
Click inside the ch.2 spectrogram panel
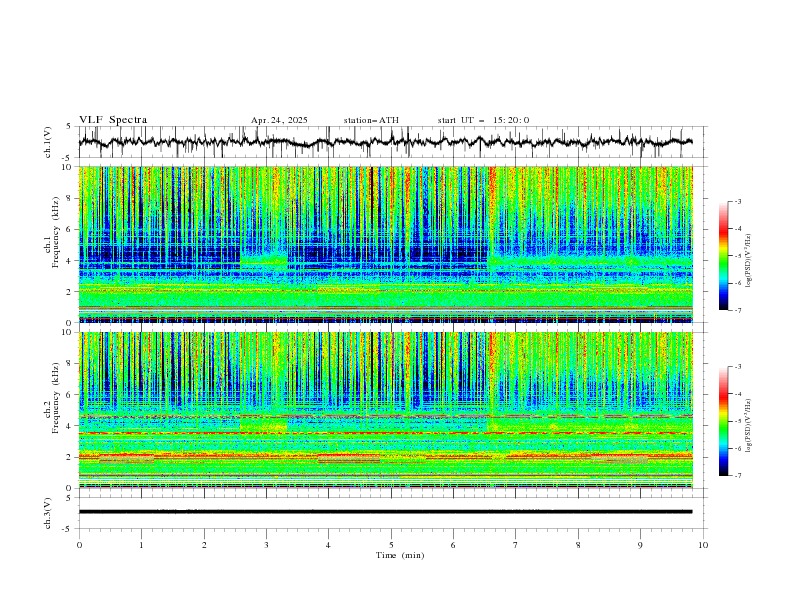385,410
